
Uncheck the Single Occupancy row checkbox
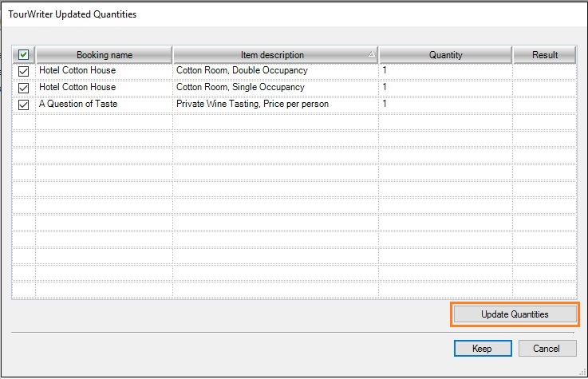coord(24,88)
